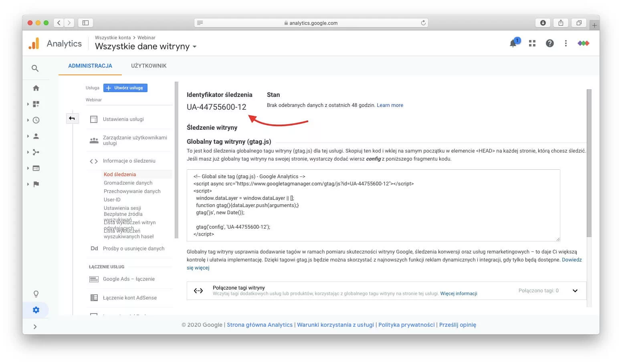622x364 pixels.
Task: Open Warunki korzystania z usługi link
Action: [x=335, y=325]
